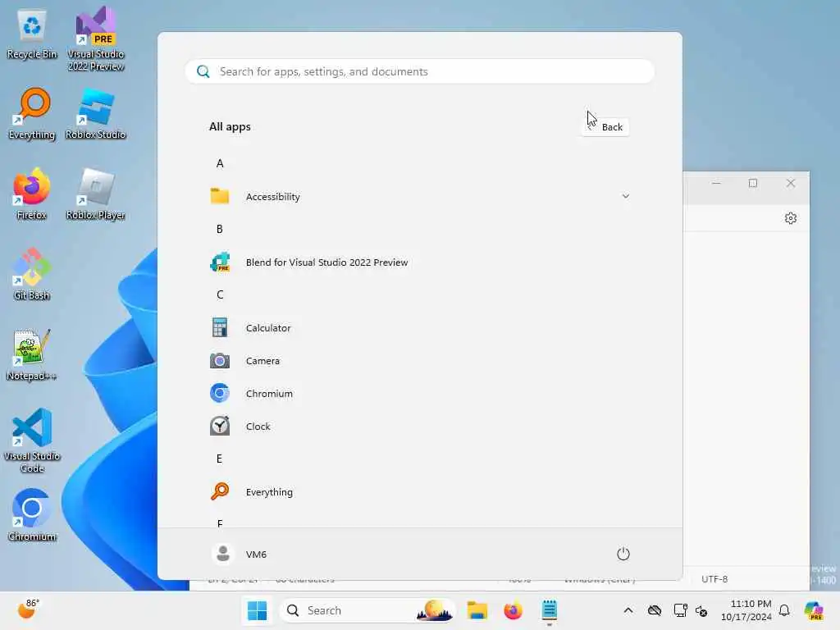Open the power options button
The width and height of the screenshot is (840, 630).
623,554
